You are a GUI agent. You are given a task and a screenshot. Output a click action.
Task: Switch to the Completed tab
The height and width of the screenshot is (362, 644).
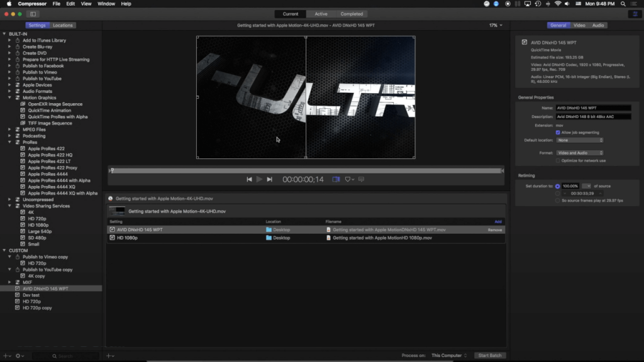pos(352,14)
